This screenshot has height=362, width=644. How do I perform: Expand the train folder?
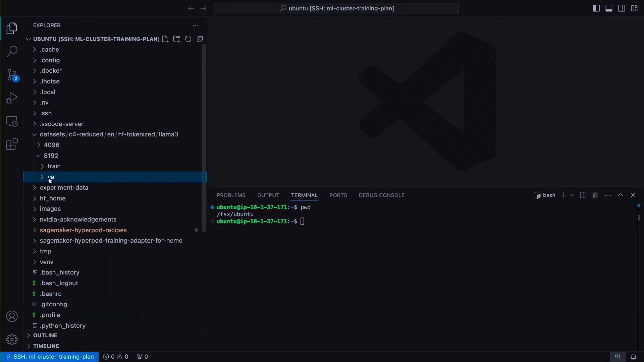point(54,166)
